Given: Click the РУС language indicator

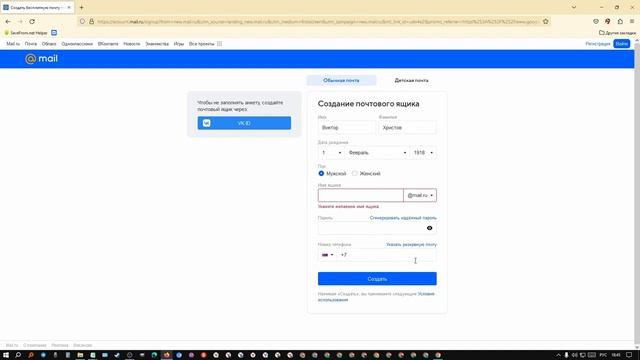Looking at the screenshot, I should [603, 355].
